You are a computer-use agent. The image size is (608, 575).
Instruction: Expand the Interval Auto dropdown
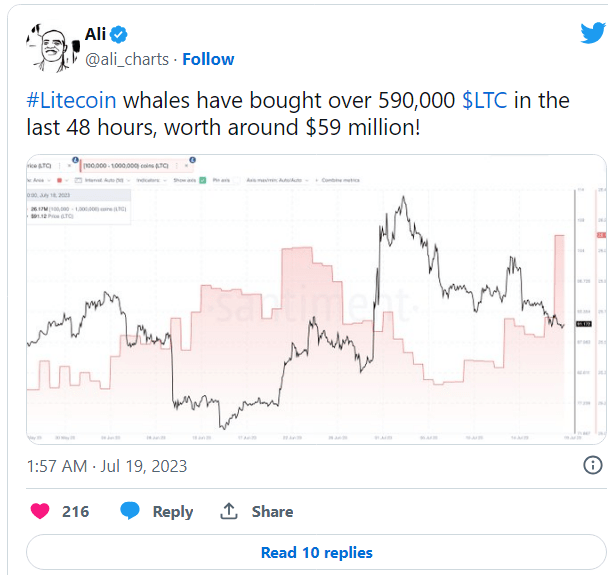point(102,180)
